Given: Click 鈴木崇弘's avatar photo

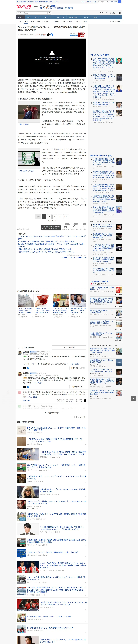Looking at the screenshot, I should [x=20, y=374].
